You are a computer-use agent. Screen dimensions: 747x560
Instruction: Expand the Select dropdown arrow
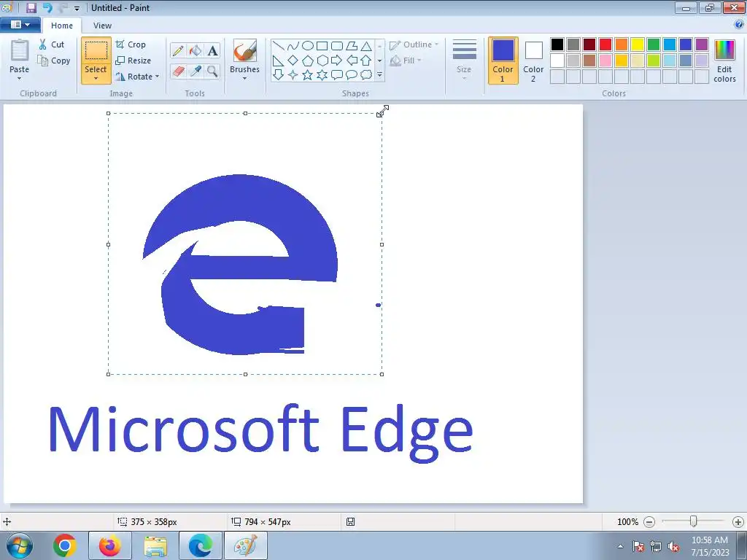click(x=96, y=79)
